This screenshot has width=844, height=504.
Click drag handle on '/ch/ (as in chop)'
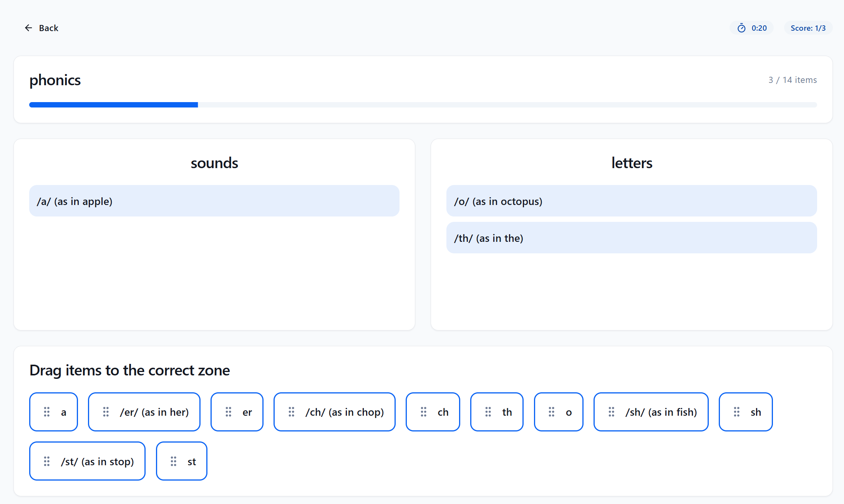point(292,412)
